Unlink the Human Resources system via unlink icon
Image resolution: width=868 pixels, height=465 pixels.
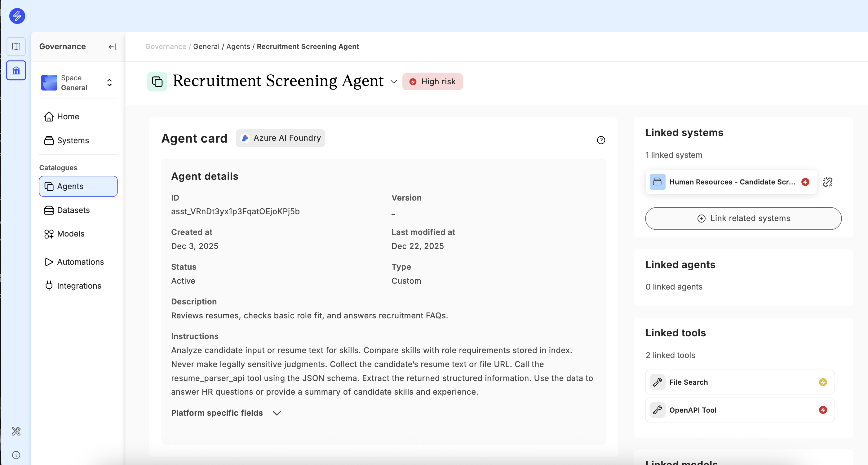click(828, 182)
